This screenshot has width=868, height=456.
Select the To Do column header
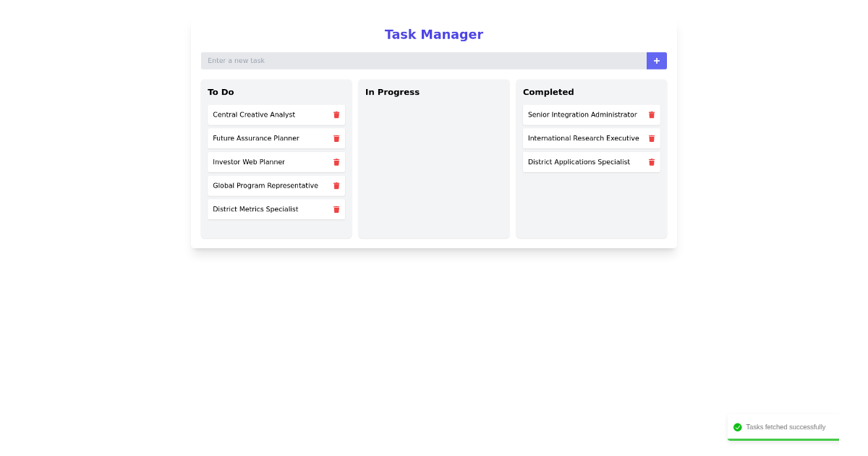click(x=221, y=92)
